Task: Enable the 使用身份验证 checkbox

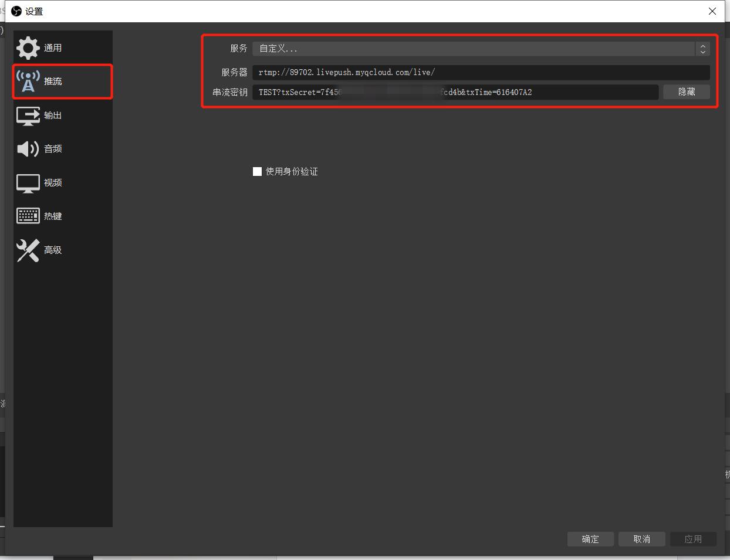Action: coord(257,171)
